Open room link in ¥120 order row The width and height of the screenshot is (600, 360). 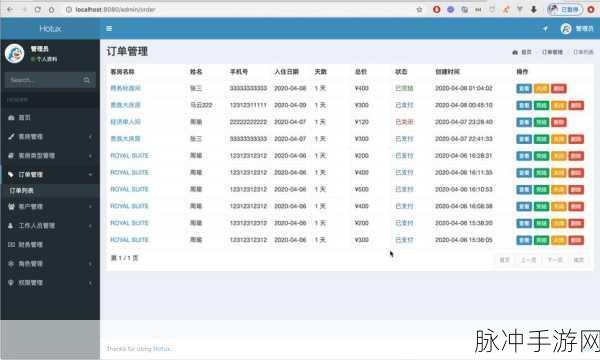pos(126,122)
